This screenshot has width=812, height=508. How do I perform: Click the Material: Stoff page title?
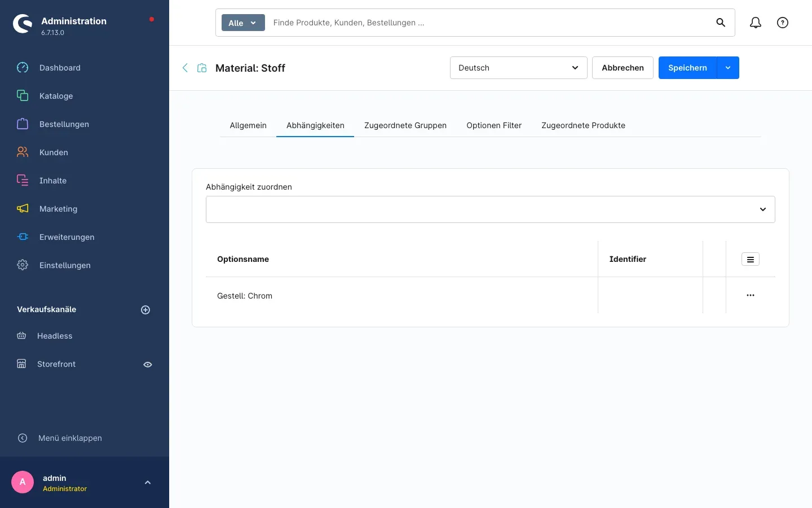(x=250, y=68)
